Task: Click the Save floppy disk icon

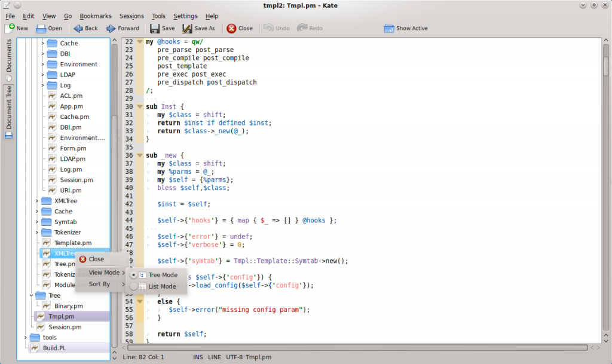Action: tap(154, 28)
